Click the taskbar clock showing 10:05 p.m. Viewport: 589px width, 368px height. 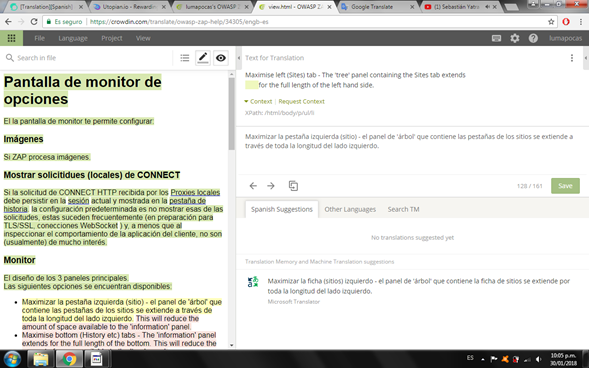click(563, 359)
